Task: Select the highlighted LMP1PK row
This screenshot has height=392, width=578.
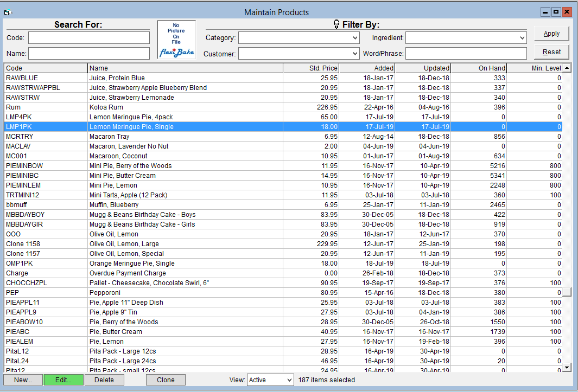Action: [x=283, y=127]
